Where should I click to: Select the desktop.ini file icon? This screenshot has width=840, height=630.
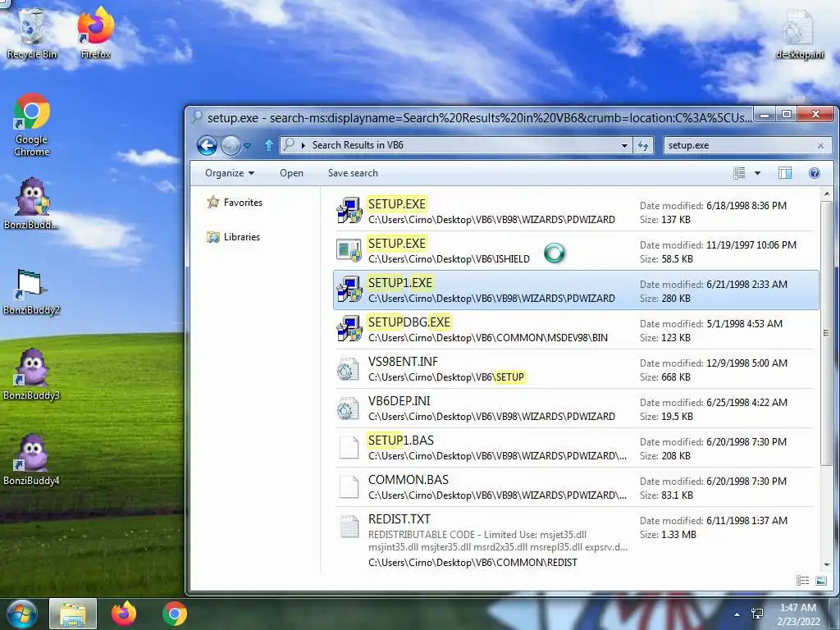[x=799, y=34]
